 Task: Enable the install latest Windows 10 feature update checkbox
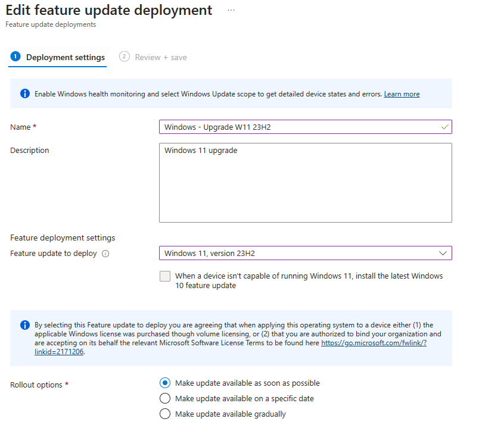165,276
